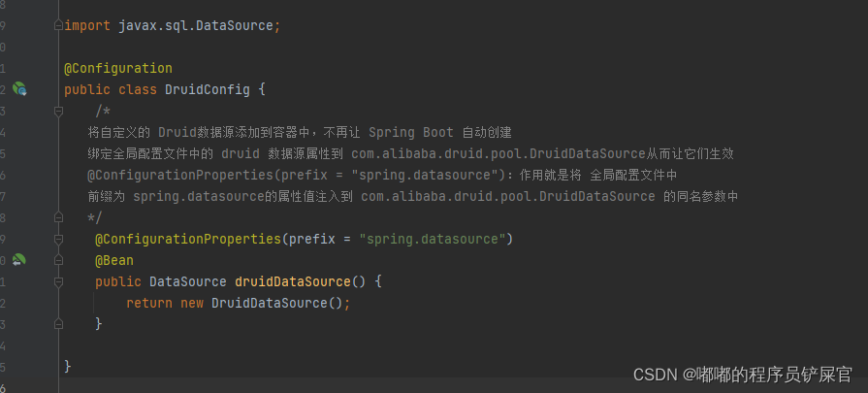
Task: Click the "spring.datasource" string in the annotation
Action: (432, 239)
